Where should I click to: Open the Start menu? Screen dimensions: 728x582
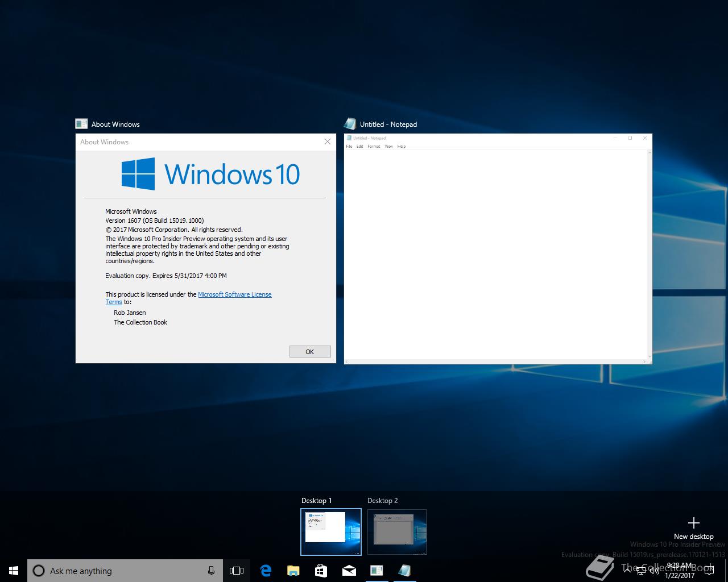[14, 571]
